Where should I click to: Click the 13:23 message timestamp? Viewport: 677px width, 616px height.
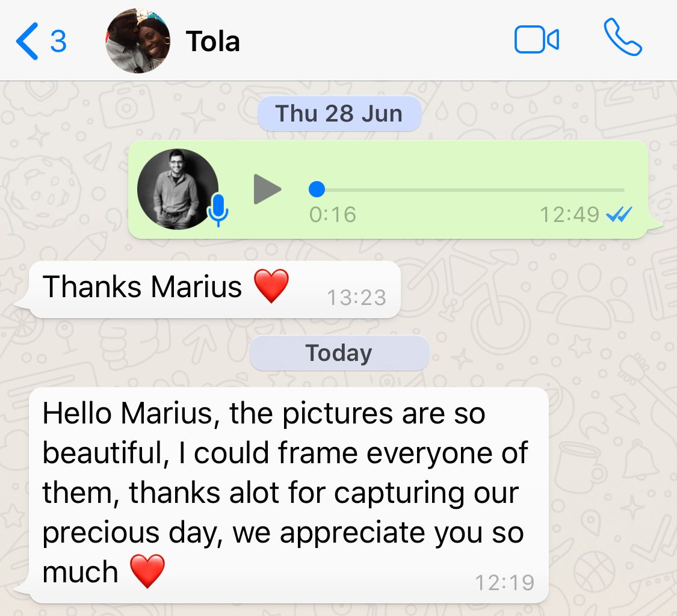(x=356, y=297)
